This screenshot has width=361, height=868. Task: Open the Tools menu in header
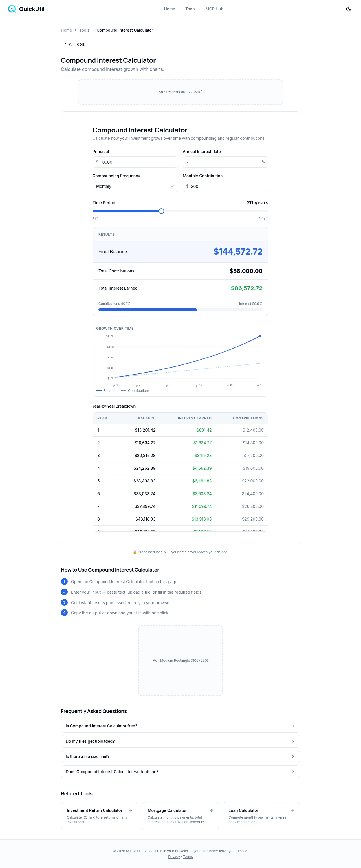[190, 9]
